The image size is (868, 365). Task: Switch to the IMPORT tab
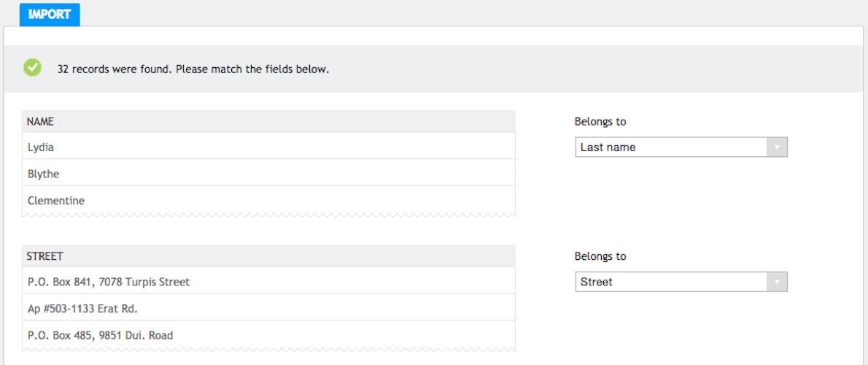tap(50, 14)
